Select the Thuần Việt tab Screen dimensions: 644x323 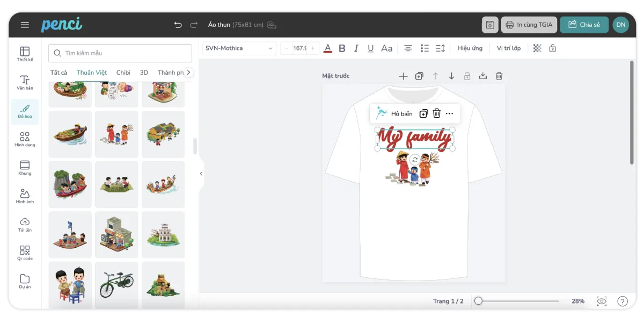pyautogui.click(x=92, y=73)
